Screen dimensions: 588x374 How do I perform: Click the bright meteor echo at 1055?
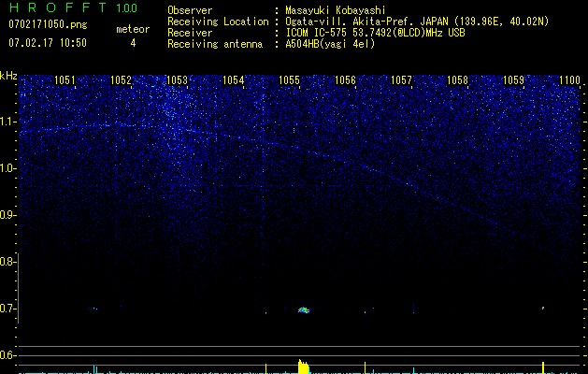coord(304,309)
